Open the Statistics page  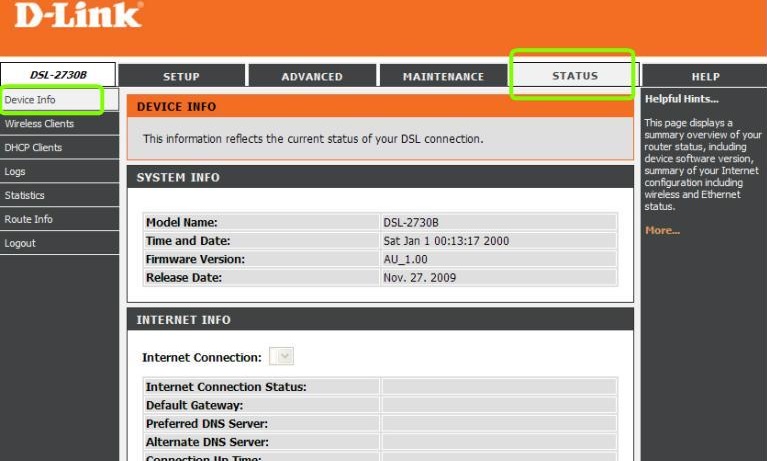[59, 195]
